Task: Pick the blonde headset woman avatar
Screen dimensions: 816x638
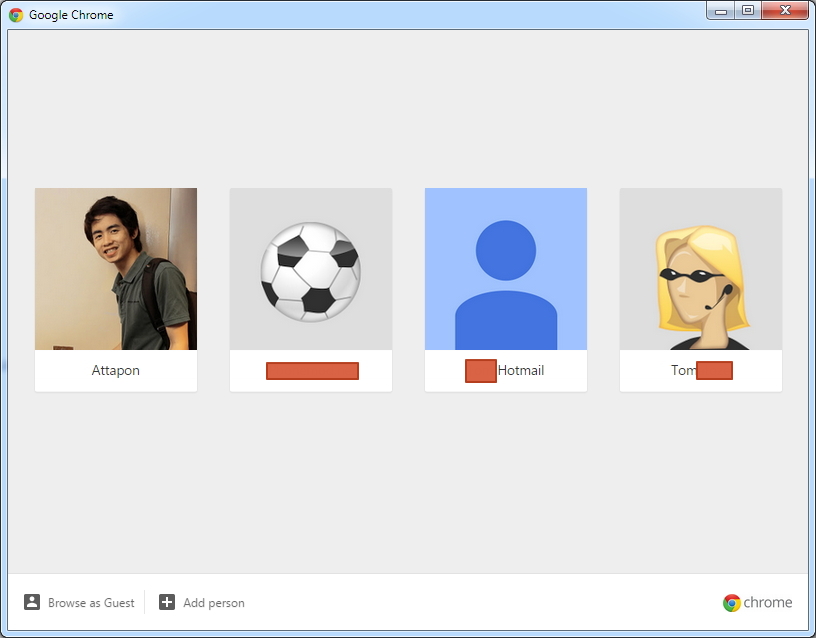Action: click(x=701, y=270)
